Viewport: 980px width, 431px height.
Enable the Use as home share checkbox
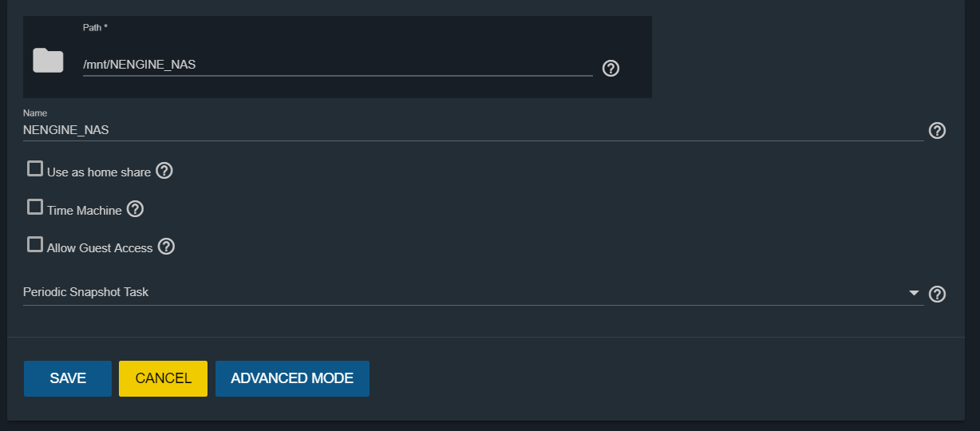pos(35,169)
